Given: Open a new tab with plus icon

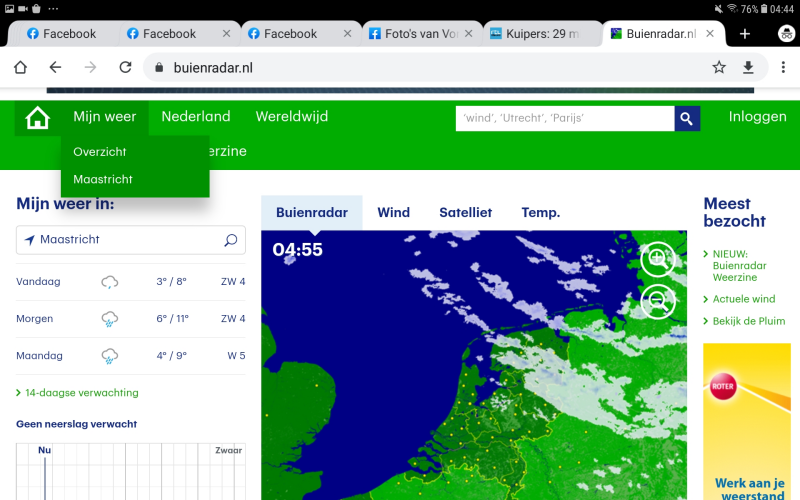Looking at the screenshot, I should click(x=745, y=34).
